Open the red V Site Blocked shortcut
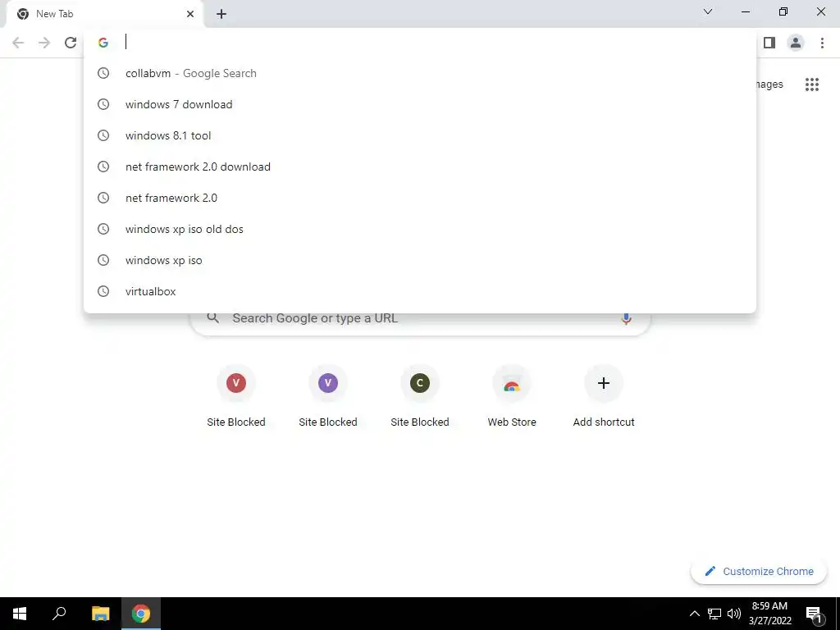 (x=236, y=395)
